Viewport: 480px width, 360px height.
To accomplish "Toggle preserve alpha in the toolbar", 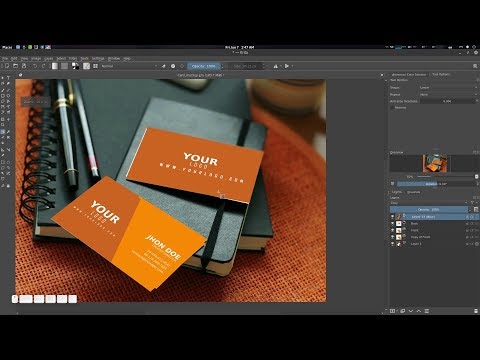I will [x=173, y=66].
